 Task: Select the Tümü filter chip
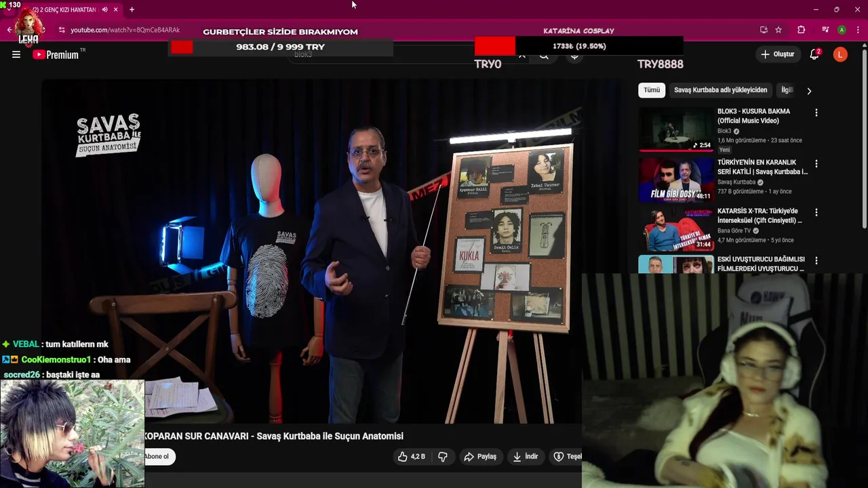click(652, 90)
